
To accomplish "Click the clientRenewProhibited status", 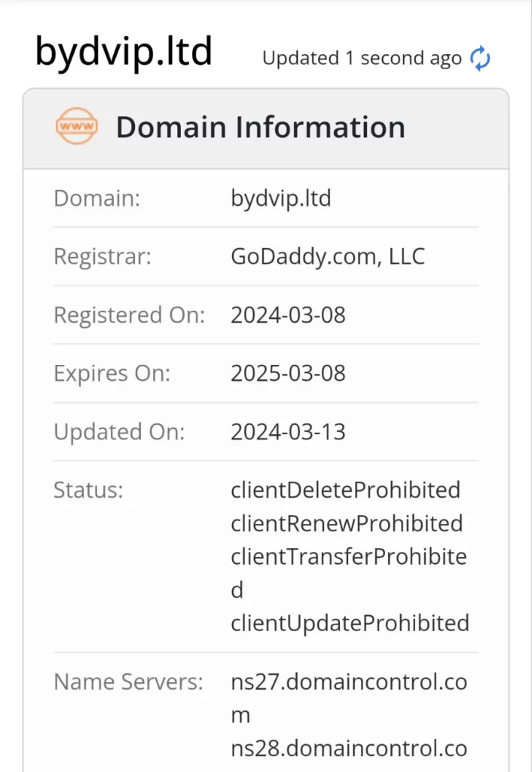I will 347,523.
